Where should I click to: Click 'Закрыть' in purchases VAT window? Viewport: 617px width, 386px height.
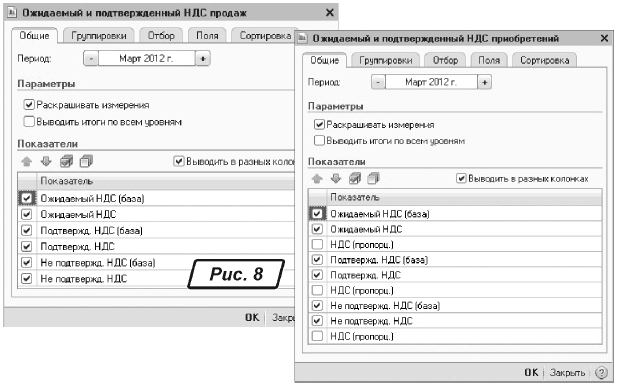coord(567,372)
